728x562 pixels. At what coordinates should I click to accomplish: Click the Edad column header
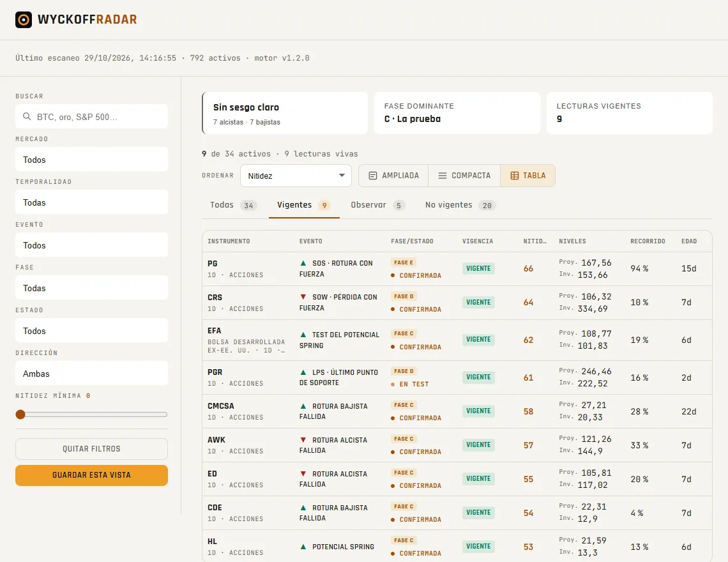(689, 241)
